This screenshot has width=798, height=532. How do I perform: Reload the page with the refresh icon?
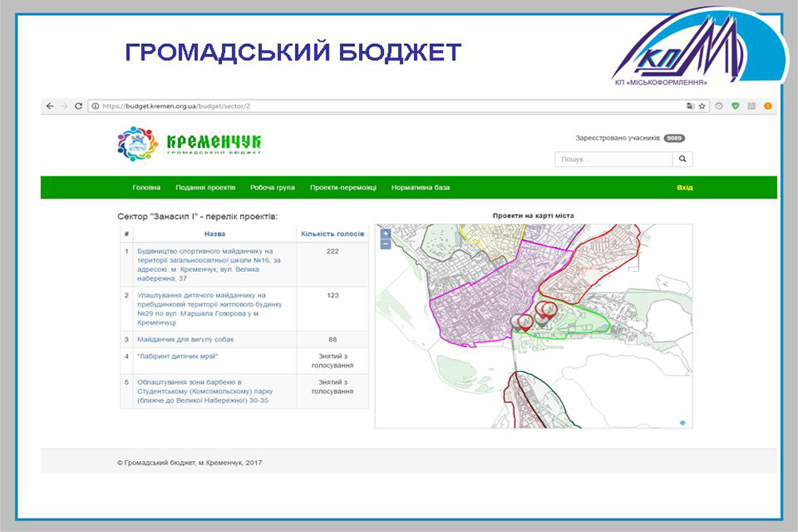(78, 105)
